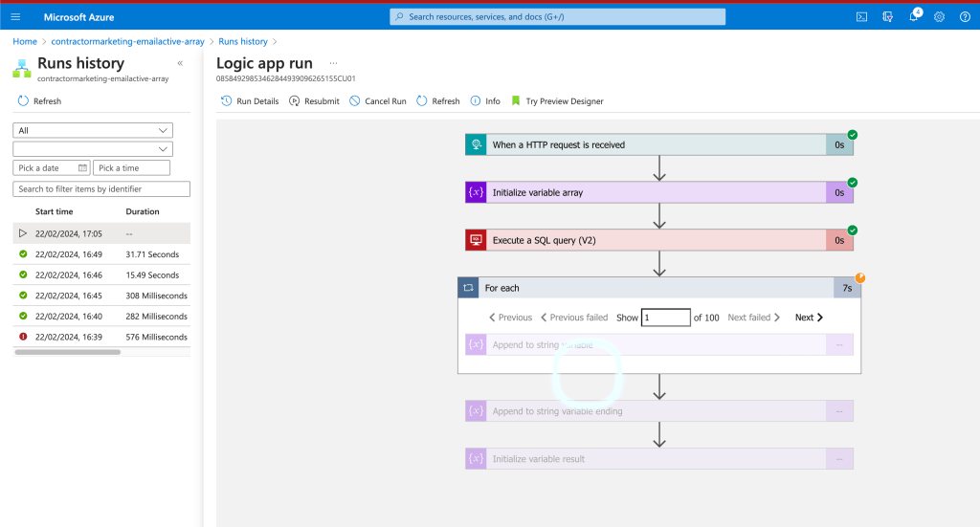The width and height of the screenshot is (980, 527).
Task: Click Info in the run toolbar
Action: tap(485, 101)
